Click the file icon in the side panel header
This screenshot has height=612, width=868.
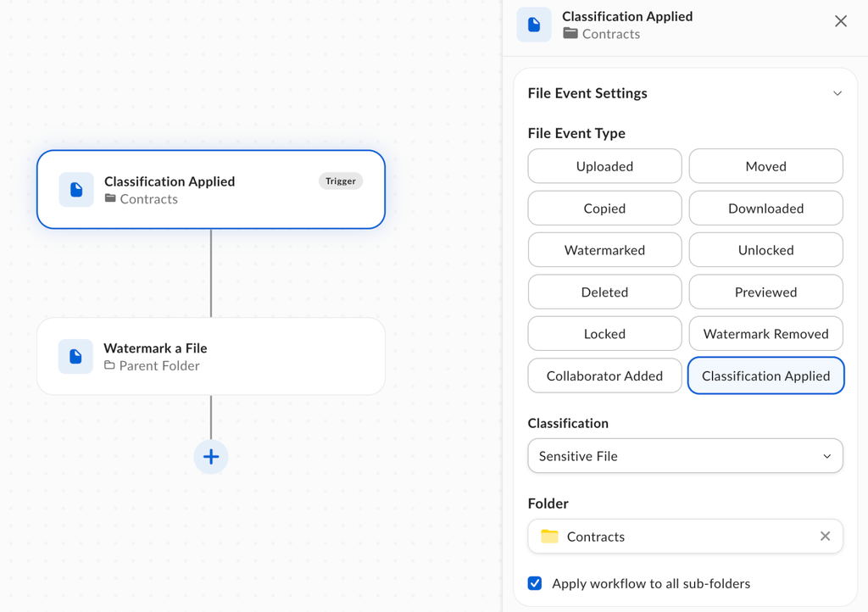[534, 25]
